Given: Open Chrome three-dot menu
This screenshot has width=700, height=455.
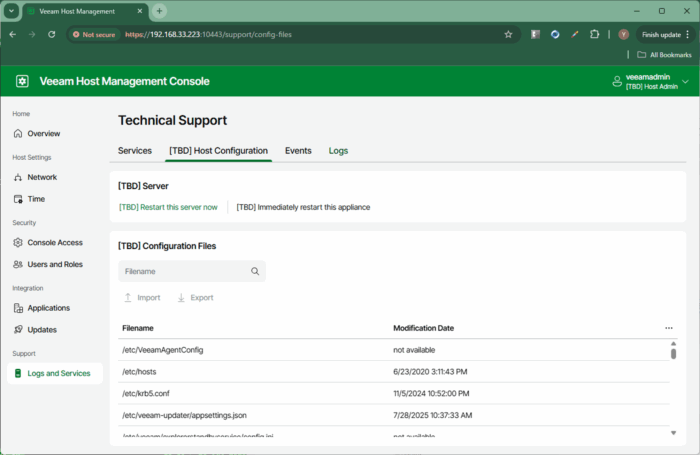Looking at the screenshot, I should pos(688,34).
